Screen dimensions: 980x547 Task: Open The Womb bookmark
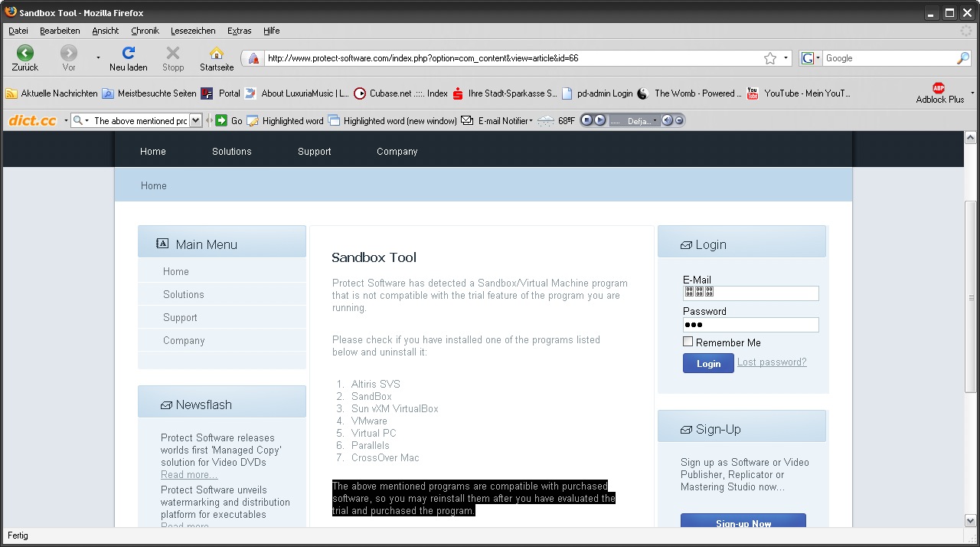689,93
